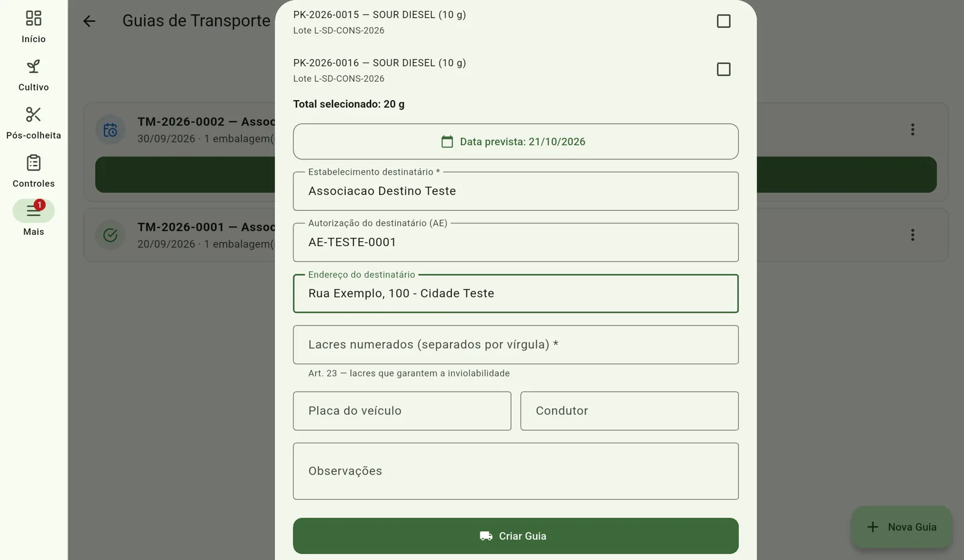Open the Mais menu with notification badge
Image resolution: width=964 pixels, height=560 pixels.
click(34, 211)
